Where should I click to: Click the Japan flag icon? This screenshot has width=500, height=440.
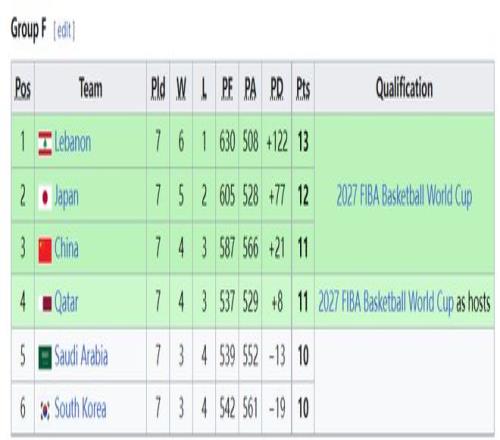pyautogui.click(x=45, y=197)
